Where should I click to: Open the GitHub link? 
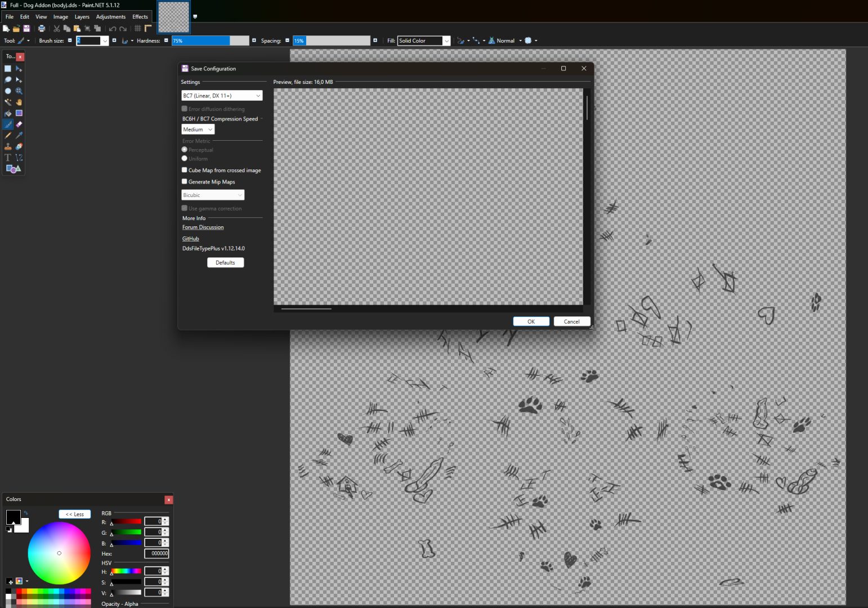coord(190,239)
